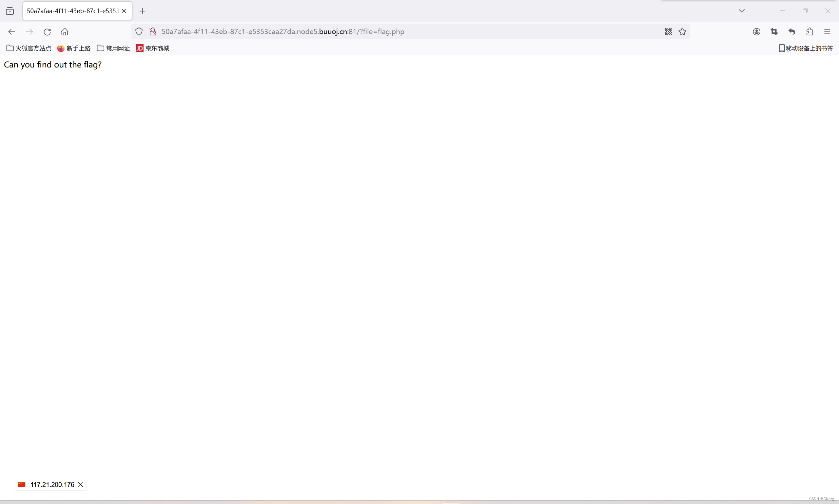Reload the current page

pyautogui.click(x=47, y=31)
